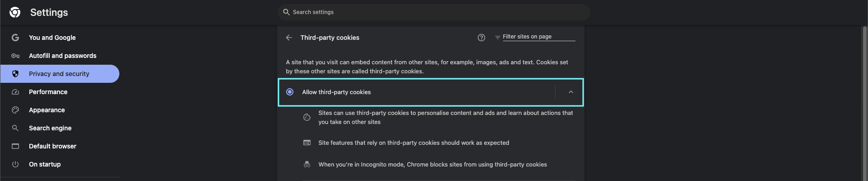
Task: Click the palette Appearance icon
Action: click(15, 110)
